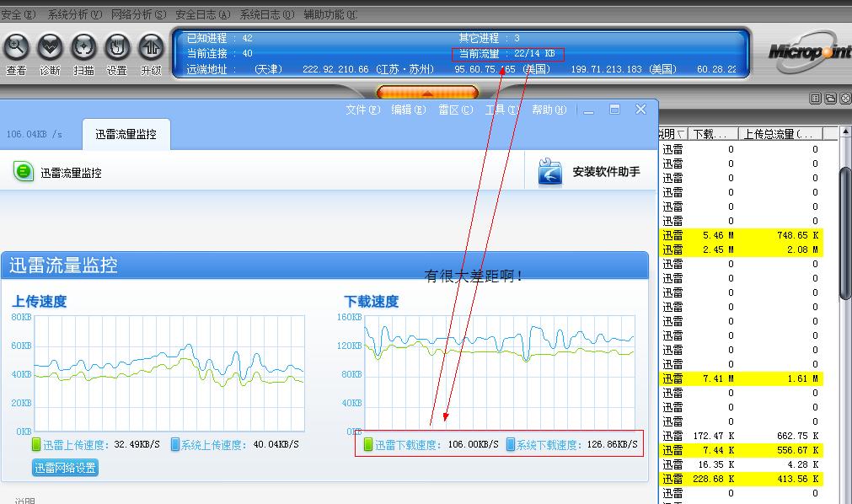
Task: Click the 106.04KB/s speed tab
Action: tap(35, 134)
